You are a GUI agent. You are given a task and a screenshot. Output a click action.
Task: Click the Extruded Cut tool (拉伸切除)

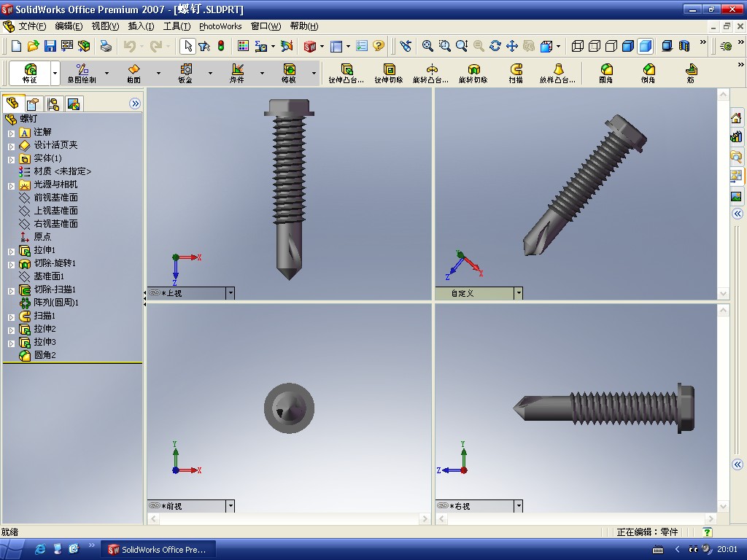(389, 74)
